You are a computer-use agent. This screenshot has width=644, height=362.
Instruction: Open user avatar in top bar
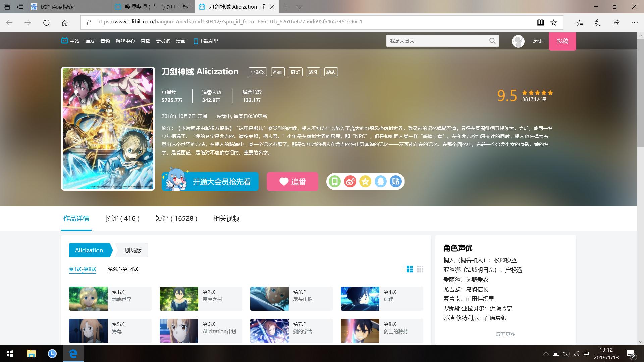coord(518,41)
